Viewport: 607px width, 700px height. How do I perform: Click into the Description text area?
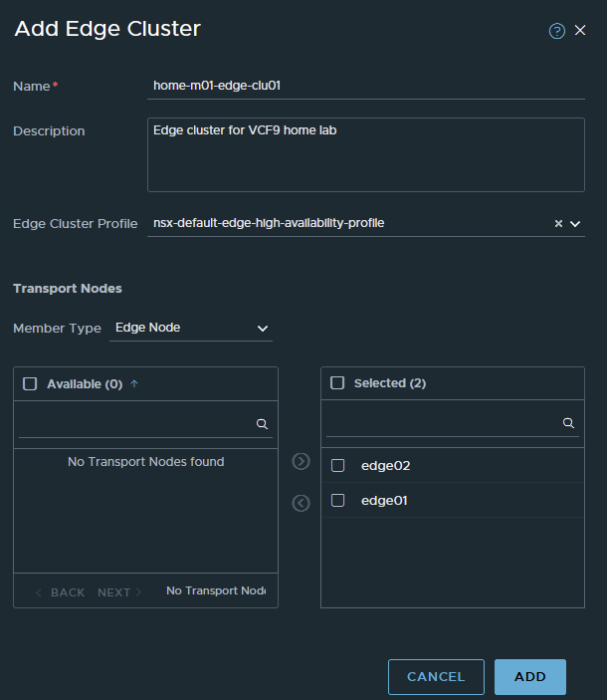(x=364, y=154)
